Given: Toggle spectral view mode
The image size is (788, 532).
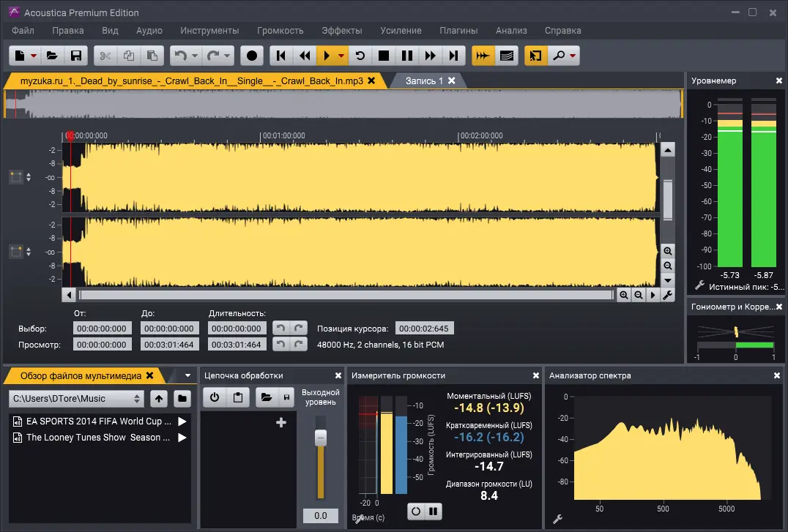Looking at the screenshot, I should coord(507,56).
